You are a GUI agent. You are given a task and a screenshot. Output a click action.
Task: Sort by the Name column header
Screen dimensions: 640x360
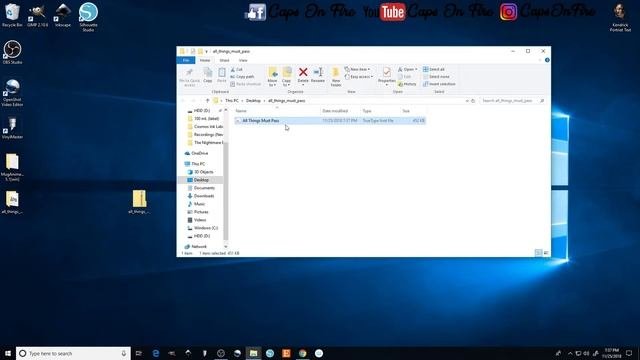(x=277, y=111)
